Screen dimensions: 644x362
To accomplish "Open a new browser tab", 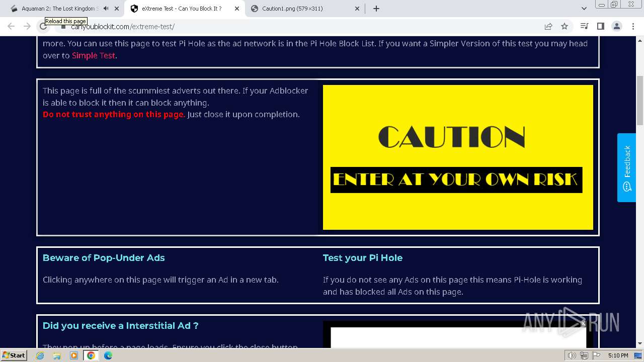I will (x=376, y=9).
